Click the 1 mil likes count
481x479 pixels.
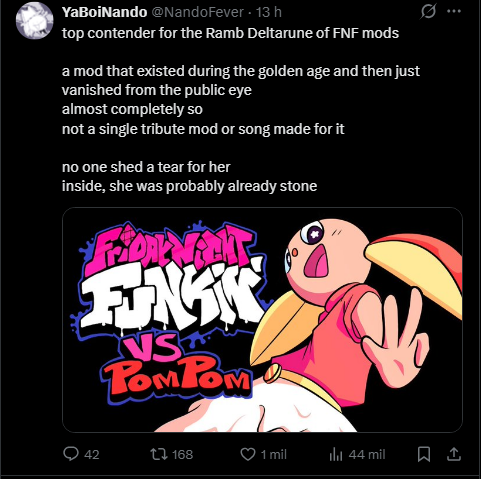pos(273,455)
